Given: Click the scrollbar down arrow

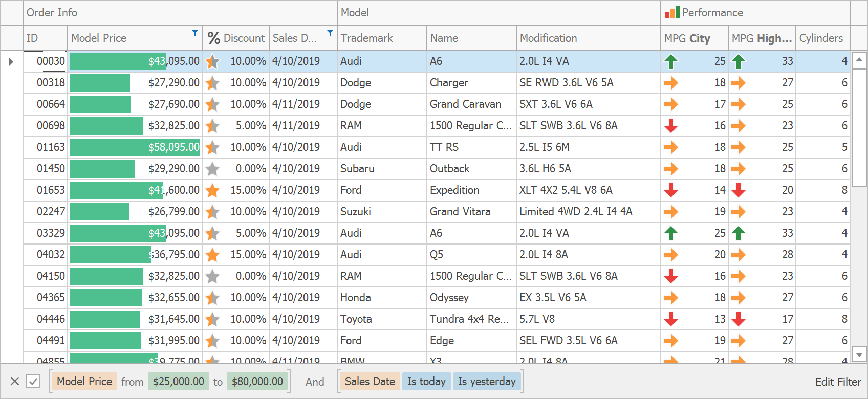Looking at the screenshot, I should [x=859, y=354].
